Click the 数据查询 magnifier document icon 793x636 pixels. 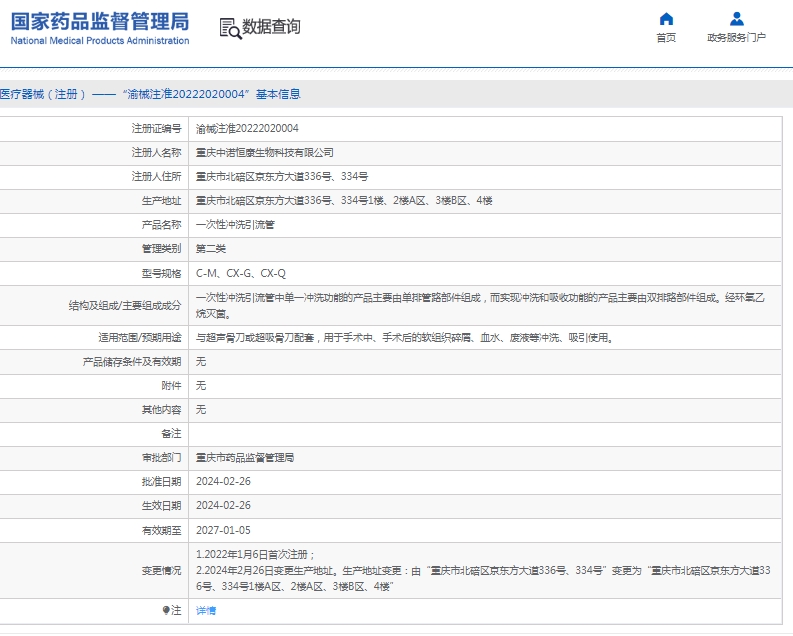click(x=231, y=28)
